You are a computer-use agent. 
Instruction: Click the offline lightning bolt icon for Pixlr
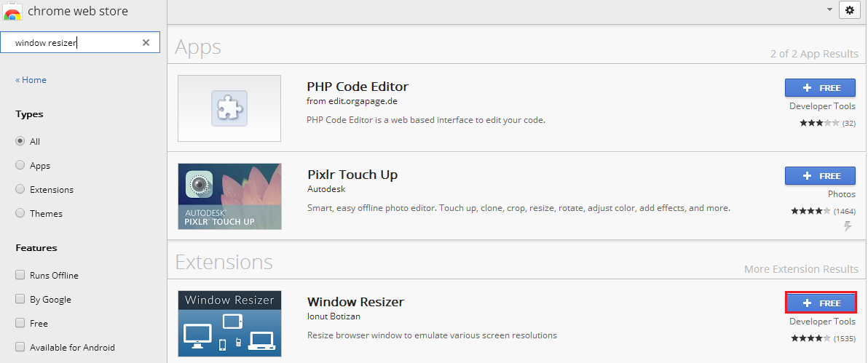(x=847, y=227)
